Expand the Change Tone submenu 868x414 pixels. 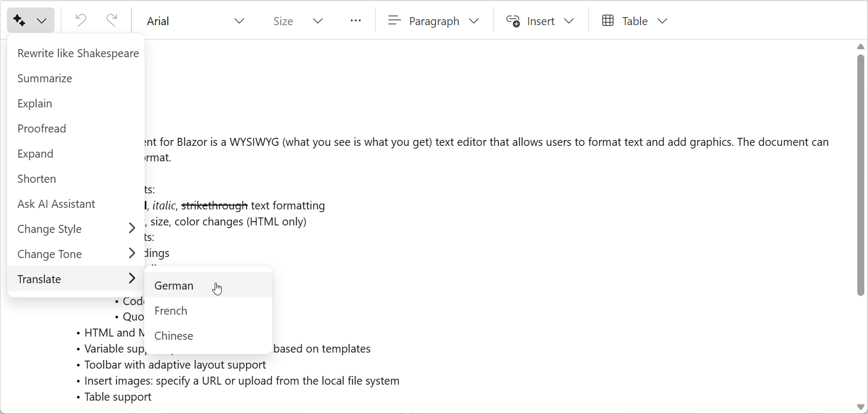pyautogui.click(x=76, y=254)
